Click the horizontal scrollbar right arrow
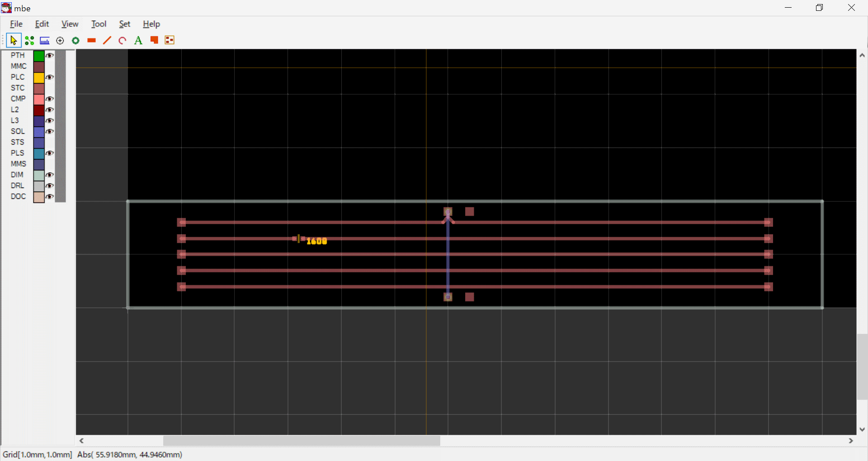The width and height of the screenshot is (868, 461). [851, 441]
